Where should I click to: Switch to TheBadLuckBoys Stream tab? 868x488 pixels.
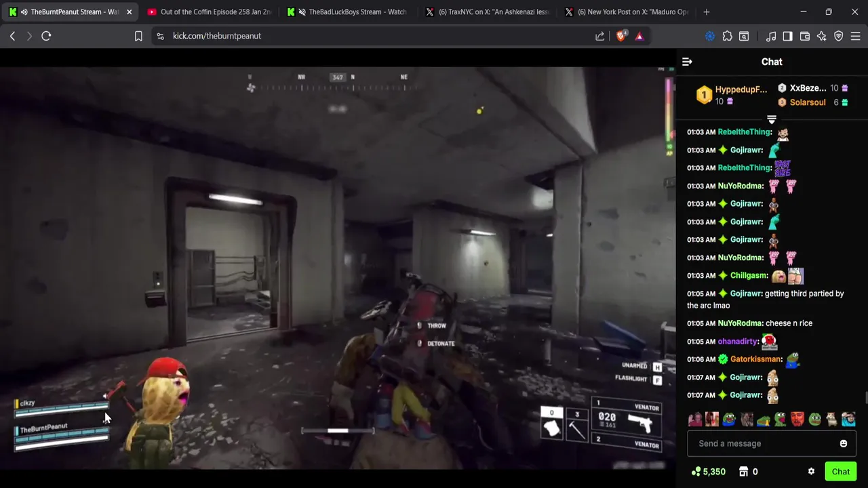coord(349,12)
